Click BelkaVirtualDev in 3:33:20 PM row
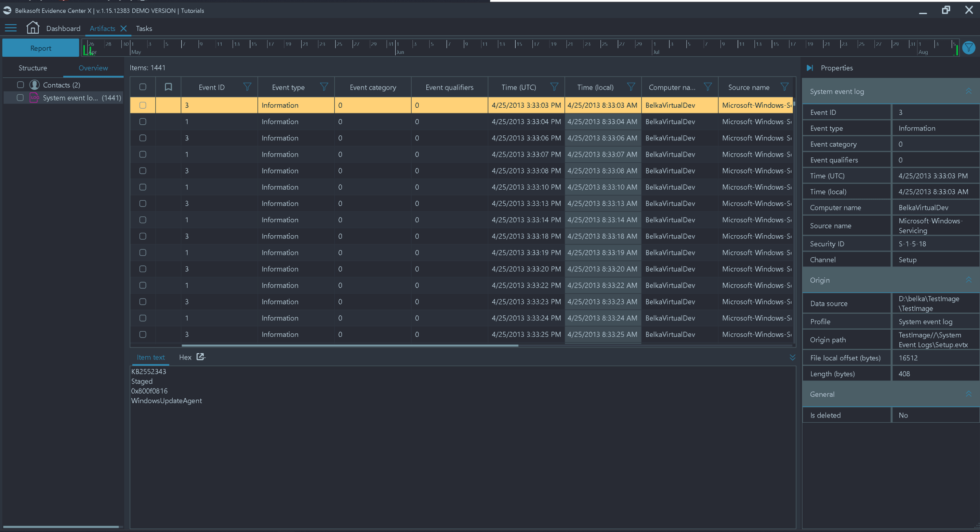The width and height of the screenshot is (980, 532). (x=670, y=269)
